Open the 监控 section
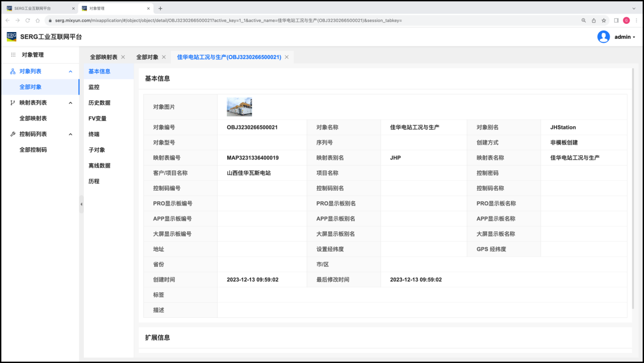The image size is (644, 363). pyautogui.click(x=94, y=87)
